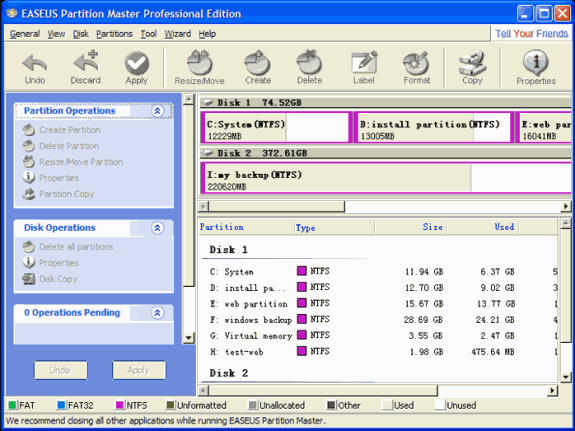This screenshot has width=575, height=431.
Task: Click NTFS color swatch in H: test-web row
Action: pyautogui.click(x=302, y=351)
